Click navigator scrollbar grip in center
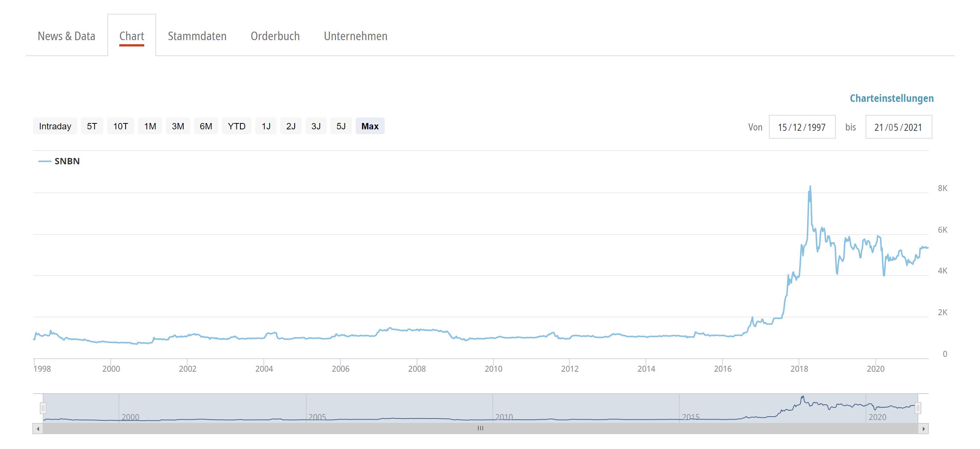The height and width of the screenshot is (449, 980). tap(480, 429)
